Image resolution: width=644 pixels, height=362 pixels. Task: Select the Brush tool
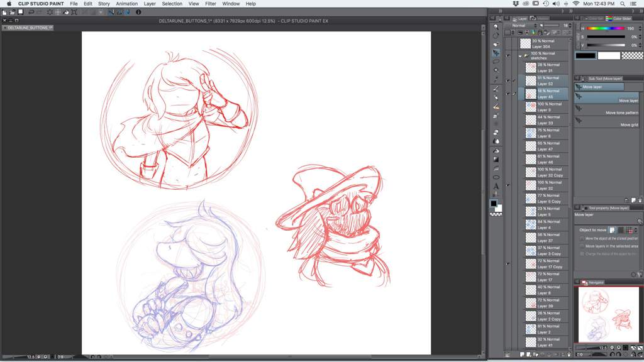tap(496, 107)
